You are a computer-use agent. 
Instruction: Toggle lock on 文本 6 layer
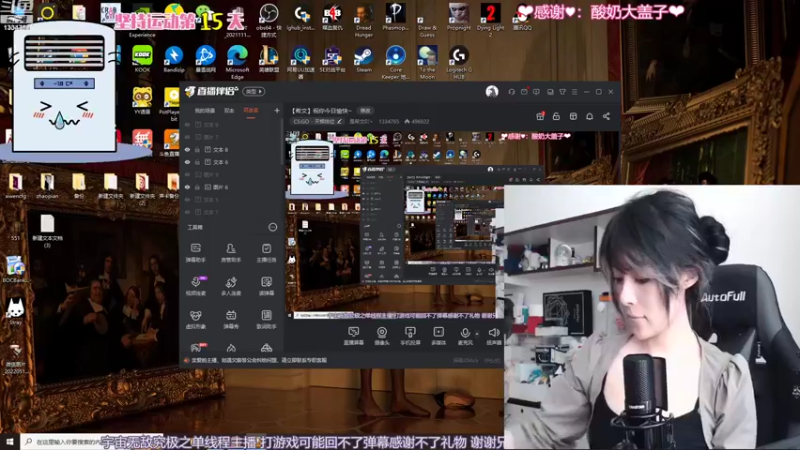pyautogui.click(x=197, y=162)
